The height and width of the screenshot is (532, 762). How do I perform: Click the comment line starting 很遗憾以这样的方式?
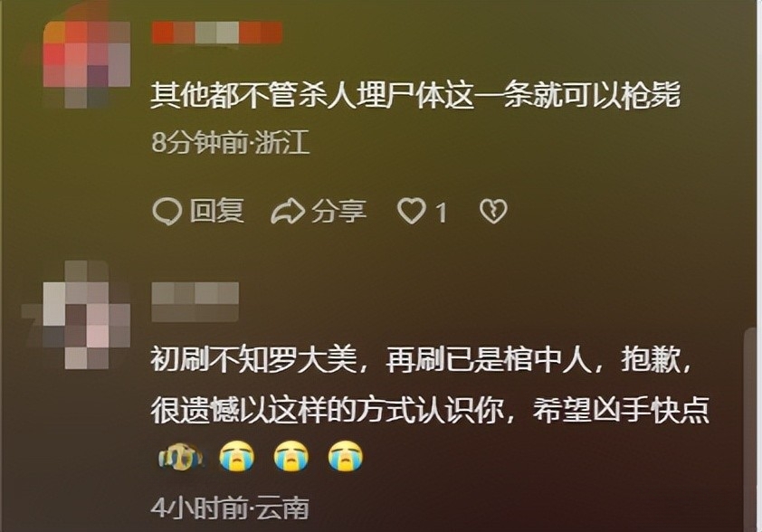pyautogui.click(x=430, y=411)
